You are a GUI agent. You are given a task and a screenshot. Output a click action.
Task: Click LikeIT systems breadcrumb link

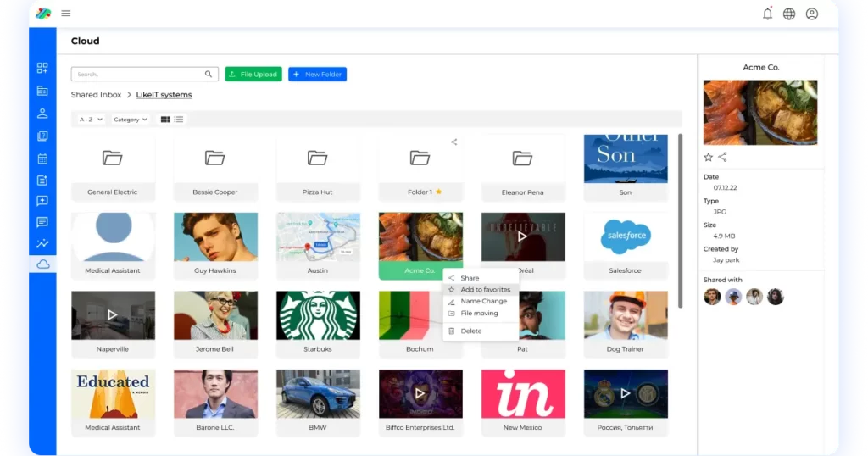click(164, 95)
